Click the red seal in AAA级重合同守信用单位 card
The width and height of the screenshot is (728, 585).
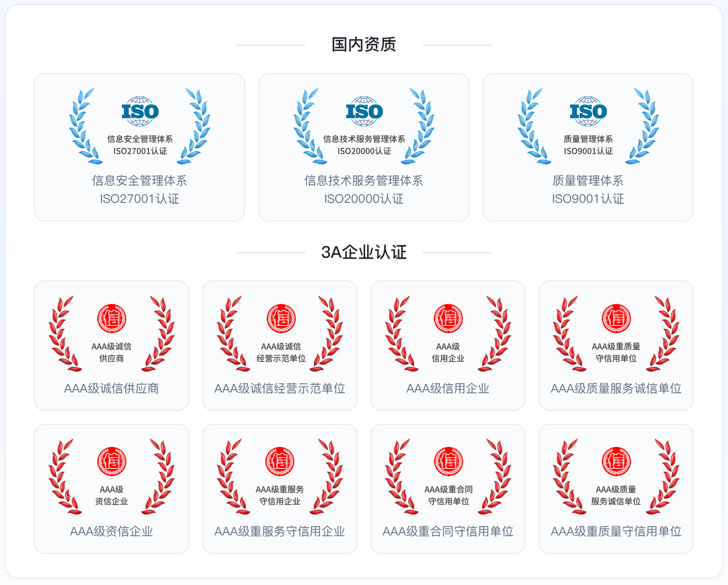[x=449, y=461]
